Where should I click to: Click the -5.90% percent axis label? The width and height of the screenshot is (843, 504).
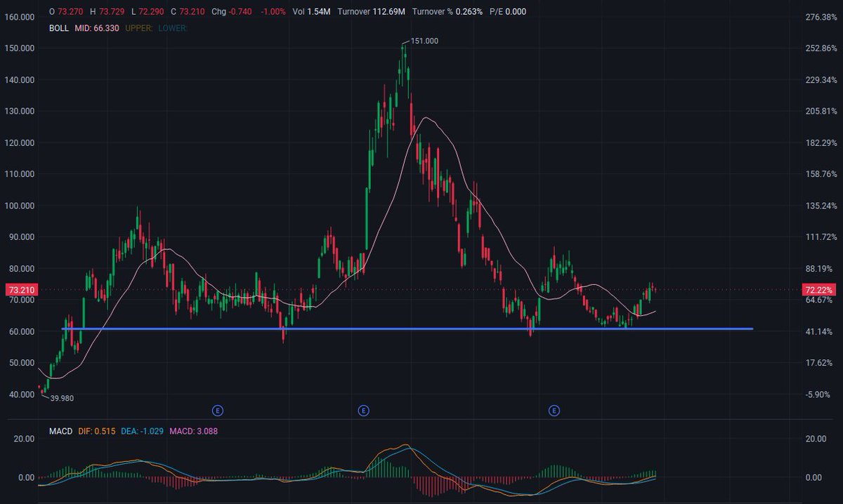pyautogui.click(x=819, y=394)
